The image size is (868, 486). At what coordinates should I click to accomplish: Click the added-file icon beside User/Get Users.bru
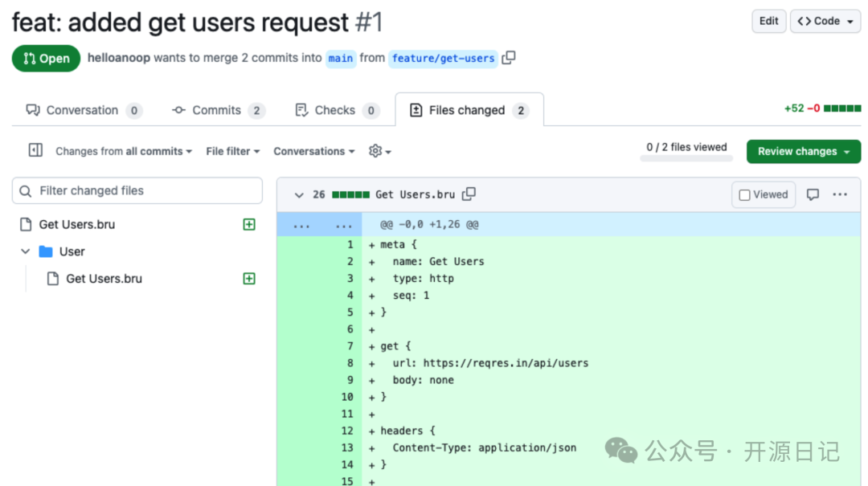pyautogui.click(x=249, y=279)
